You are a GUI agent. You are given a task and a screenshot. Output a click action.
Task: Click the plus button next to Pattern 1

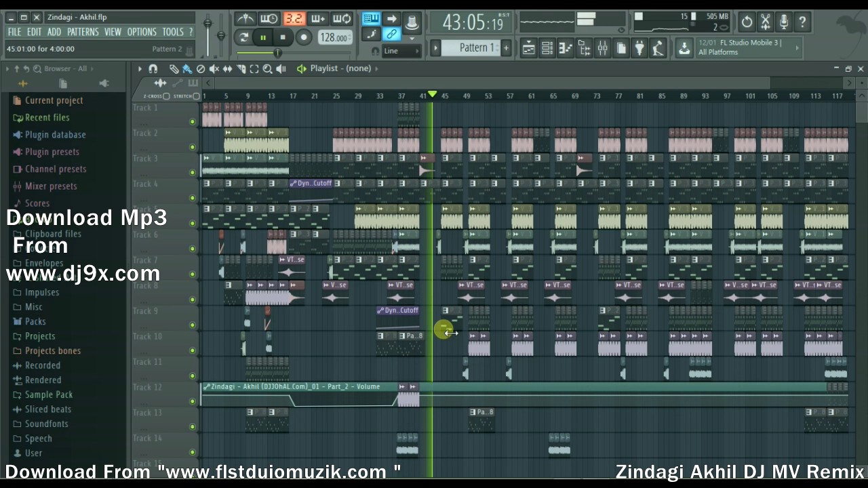(x=506, y=47)
